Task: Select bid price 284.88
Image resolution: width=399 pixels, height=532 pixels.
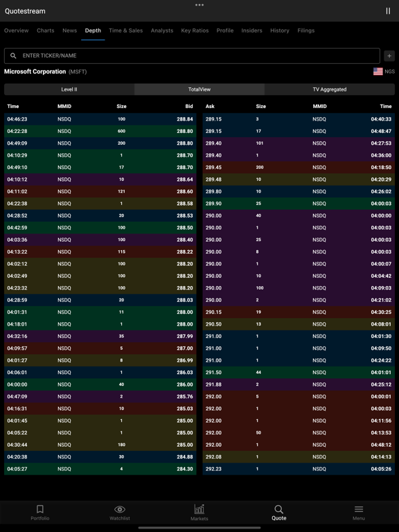Action: tap(185, 456)
